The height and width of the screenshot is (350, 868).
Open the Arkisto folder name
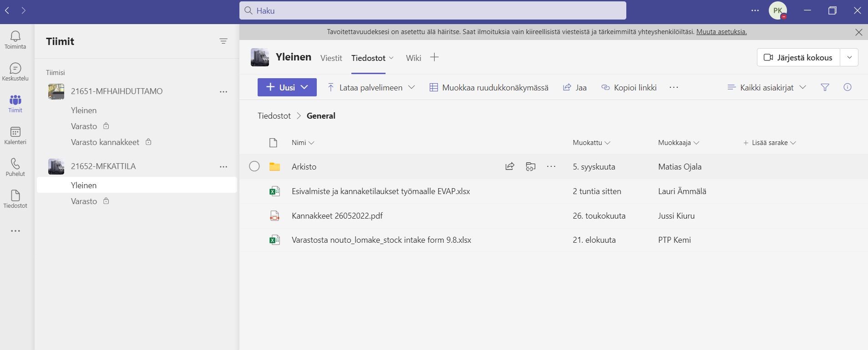click(x=304, y=167)
